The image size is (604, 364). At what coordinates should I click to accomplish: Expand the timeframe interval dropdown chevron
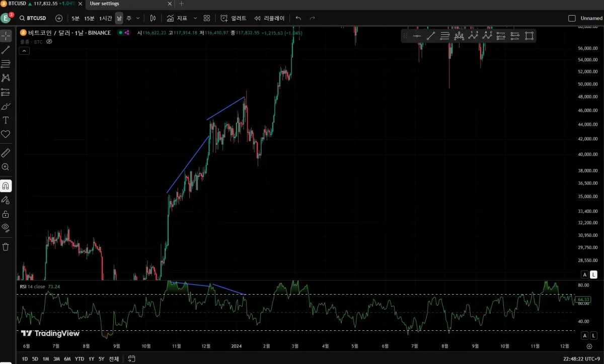[x=138, y=18]
